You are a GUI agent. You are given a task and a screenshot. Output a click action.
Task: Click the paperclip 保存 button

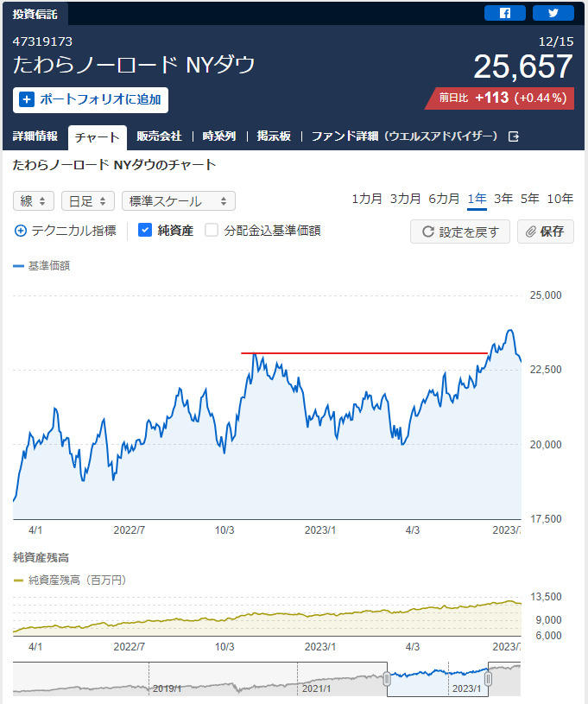545,231
